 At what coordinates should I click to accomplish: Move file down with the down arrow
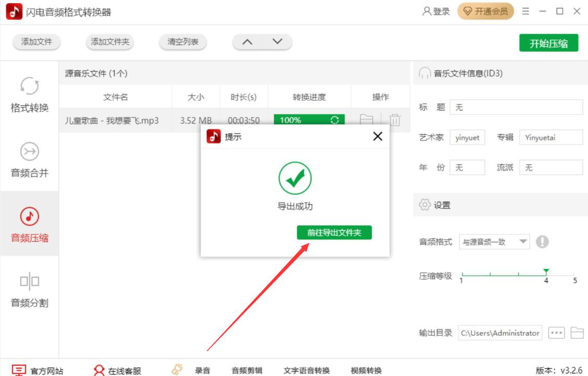coord(278,42)
